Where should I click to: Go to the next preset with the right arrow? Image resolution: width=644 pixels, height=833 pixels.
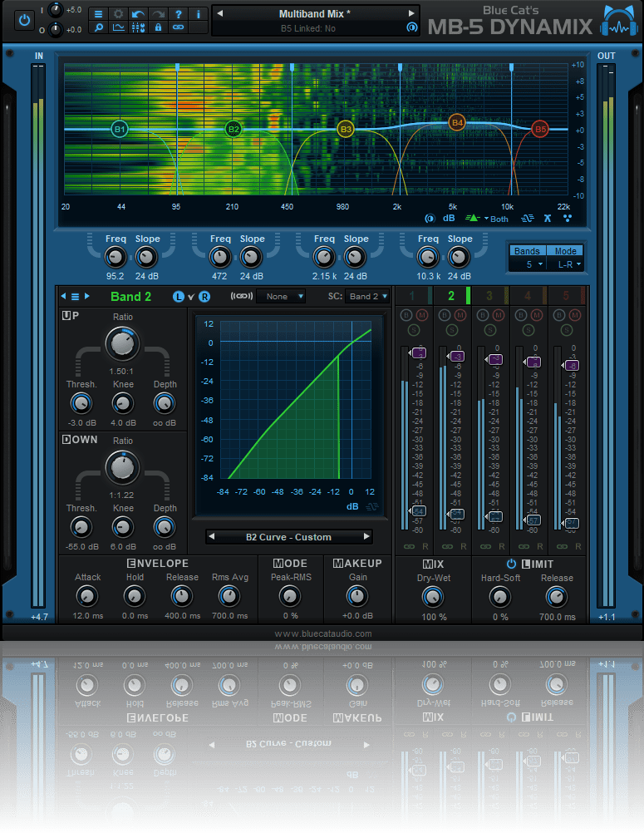tap(410, 13)
